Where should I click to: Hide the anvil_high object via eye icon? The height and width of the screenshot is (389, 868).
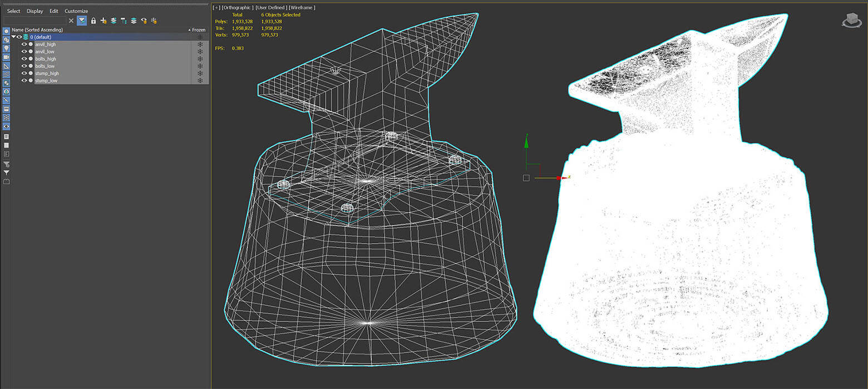24,44
